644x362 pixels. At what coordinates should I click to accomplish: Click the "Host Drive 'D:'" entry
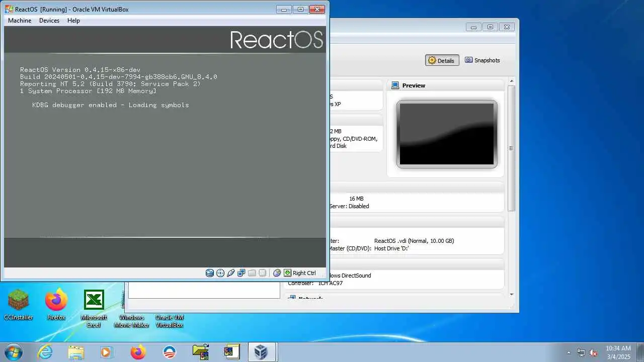(391, 248)
